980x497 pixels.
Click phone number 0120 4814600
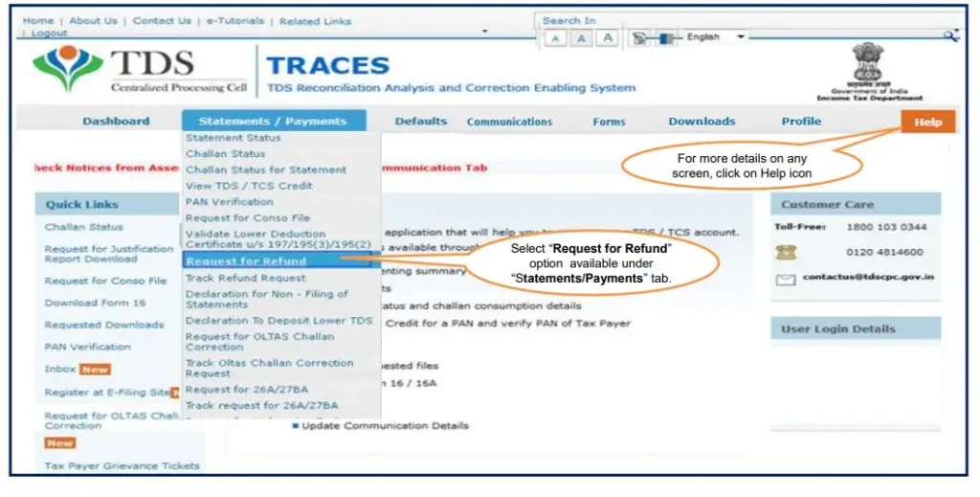point(884,252)
